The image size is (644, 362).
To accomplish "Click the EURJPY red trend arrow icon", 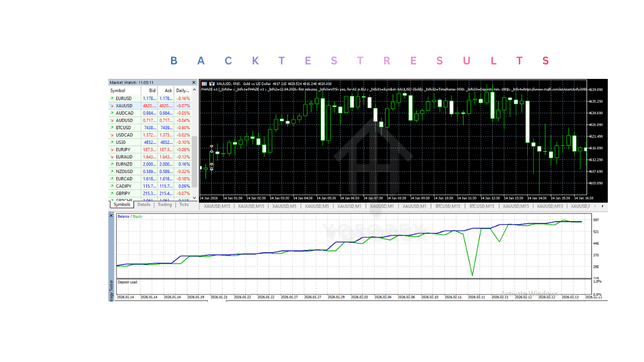I will [112, 149].
